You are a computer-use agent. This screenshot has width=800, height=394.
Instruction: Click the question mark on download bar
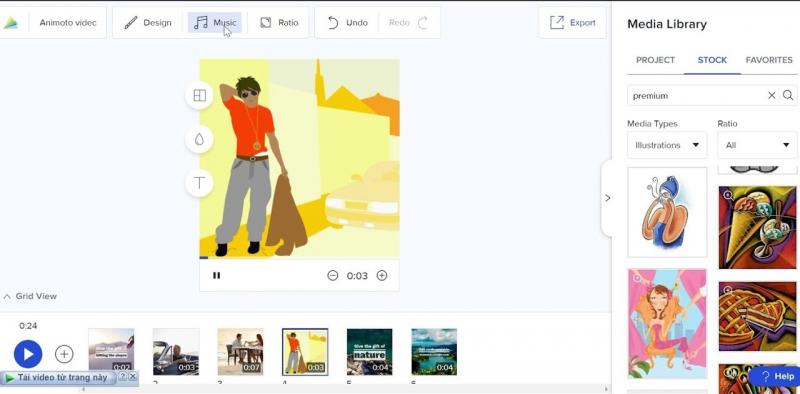click(x=122, y=376)
